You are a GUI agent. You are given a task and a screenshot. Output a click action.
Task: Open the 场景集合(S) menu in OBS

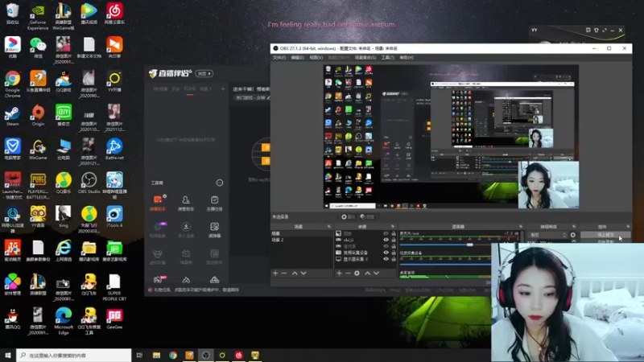pyautogui.click(x=365, y=58)
